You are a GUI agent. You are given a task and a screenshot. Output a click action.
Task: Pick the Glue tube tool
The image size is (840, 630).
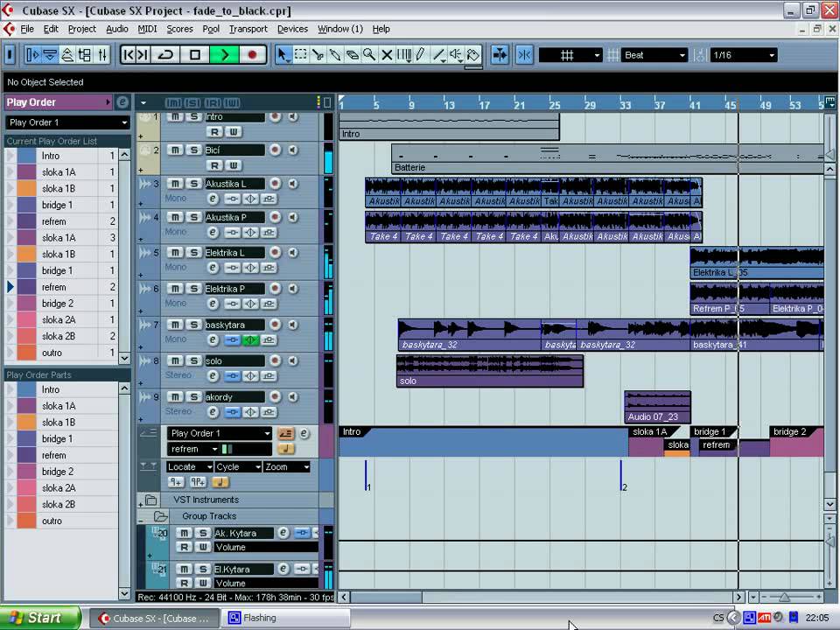tap(335, 54)
